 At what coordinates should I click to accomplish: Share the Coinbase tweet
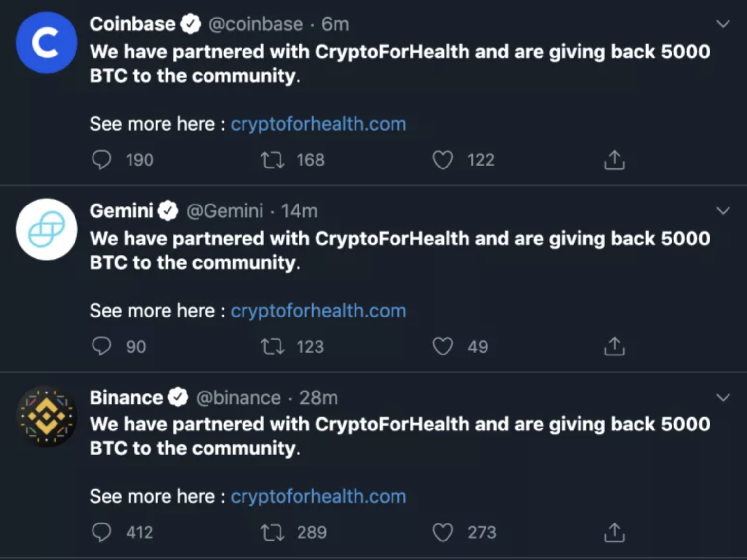click(614, 160)
